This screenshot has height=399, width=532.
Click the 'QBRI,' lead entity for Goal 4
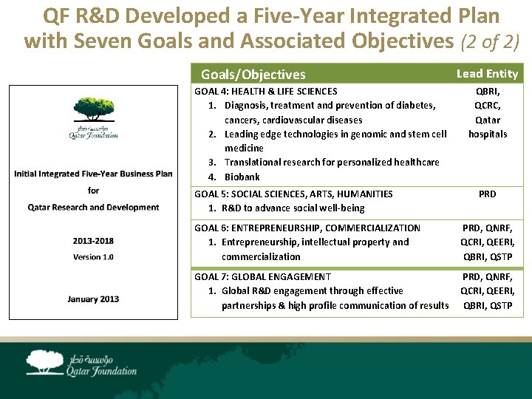click(x=488, y=92)
